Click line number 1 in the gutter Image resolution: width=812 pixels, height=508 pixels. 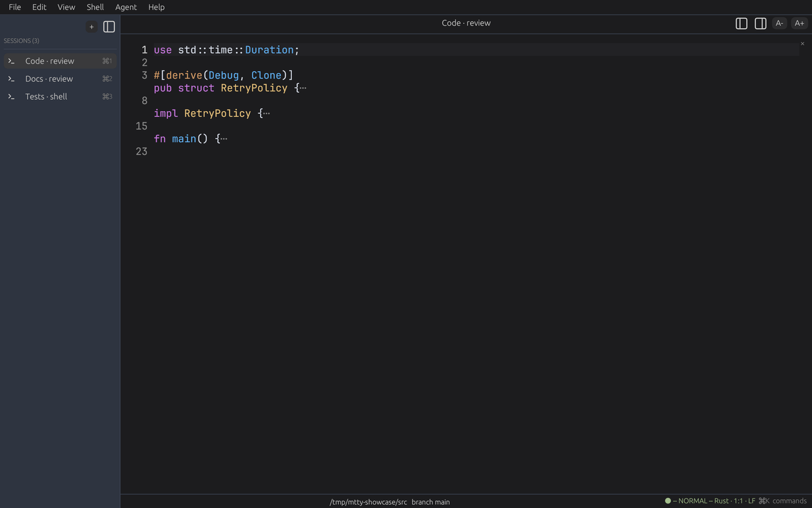pyautogui.click(x=144, y=50)
